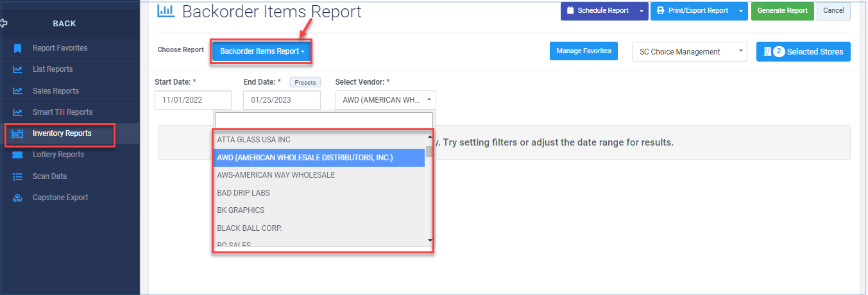Click the back arrow icon in sidebar
This screenshot has width=868, height=295.
4,23
